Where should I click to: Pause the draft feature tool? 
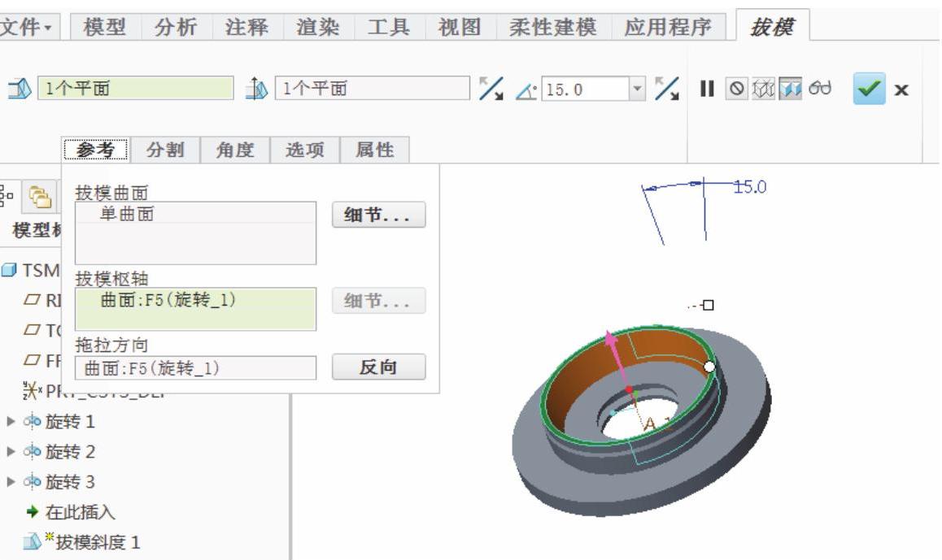click(707, 89)
